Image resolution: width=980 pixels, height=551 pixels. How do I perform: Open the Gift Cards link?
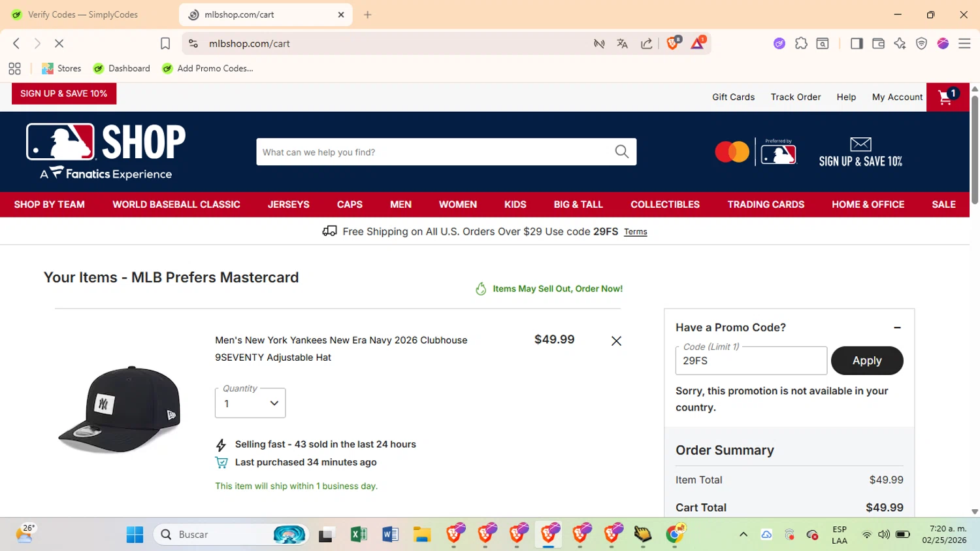tap(733, 97)
